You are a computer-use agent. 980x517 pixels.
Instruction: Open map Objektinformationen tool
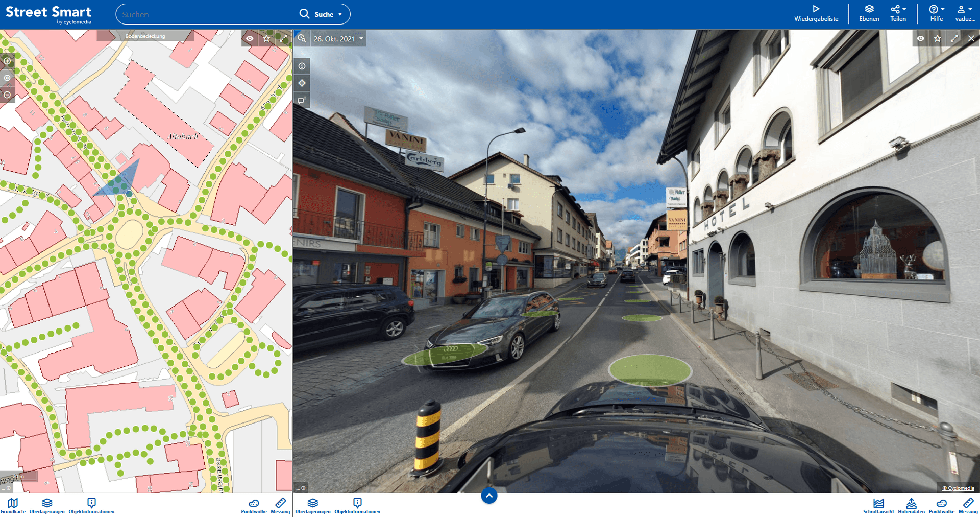click(x=91, y=505)
